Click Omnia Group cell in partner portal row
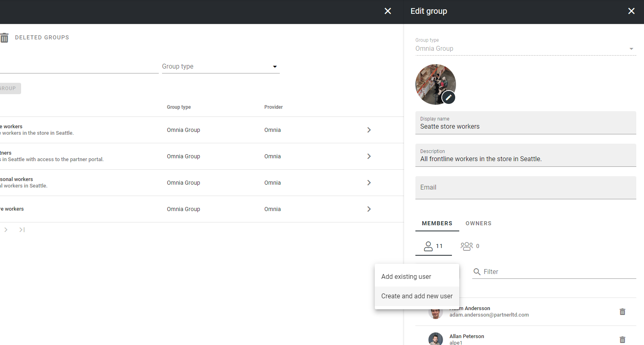This screenshot has height=345, width=644. 184,156
